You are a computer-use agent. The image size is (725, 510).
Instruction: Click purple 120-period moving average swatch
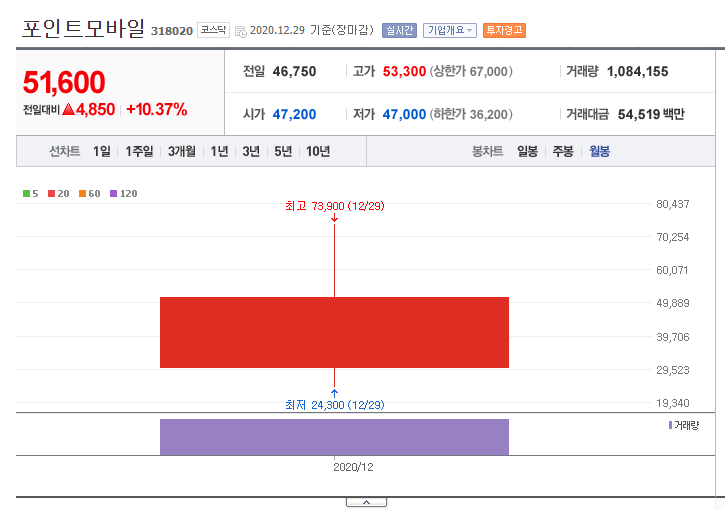[113, 193]
